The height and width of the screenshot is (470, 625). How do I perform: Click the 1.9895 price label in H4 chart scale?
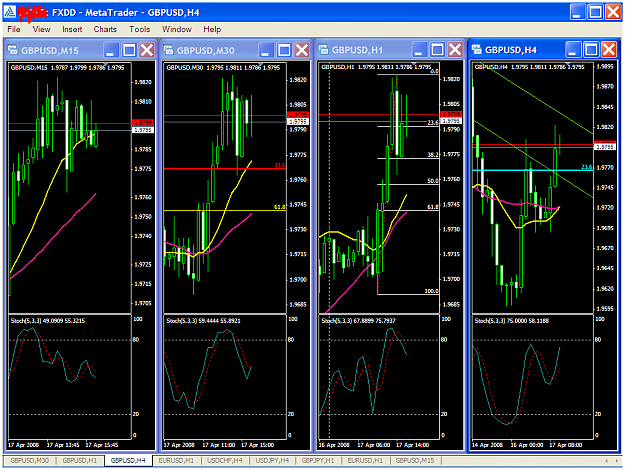[605, 67]
